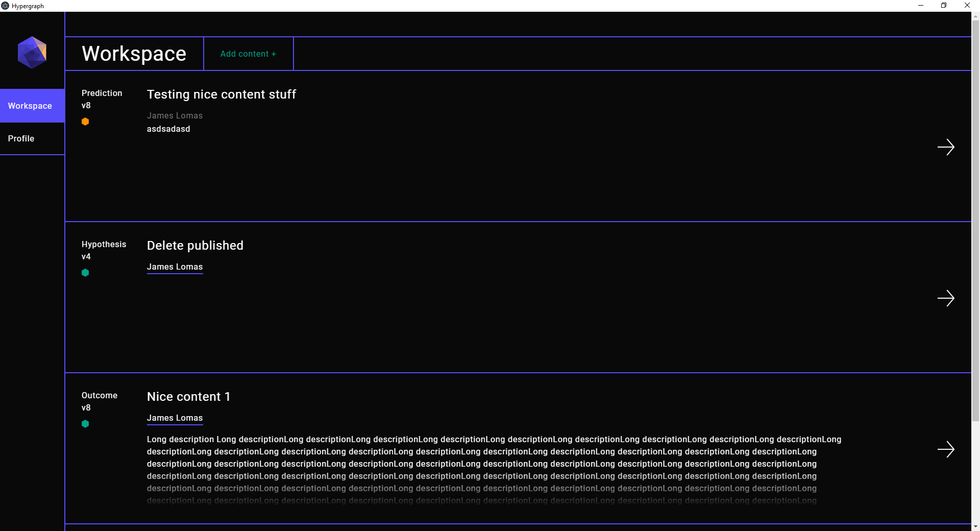
Task: Click the Hypergraph polyhedron logo in the sidebar
Action: 32,53
